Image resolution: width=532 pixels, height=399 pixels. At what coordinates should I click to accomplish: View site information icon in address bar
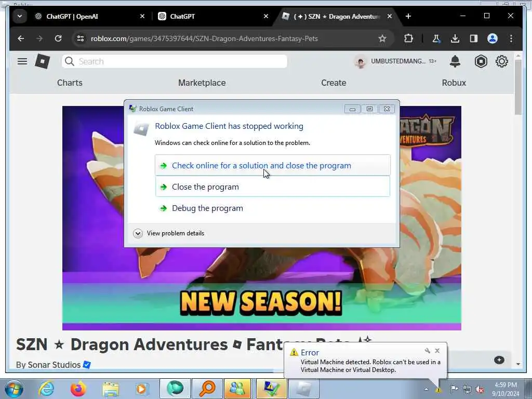81,38
